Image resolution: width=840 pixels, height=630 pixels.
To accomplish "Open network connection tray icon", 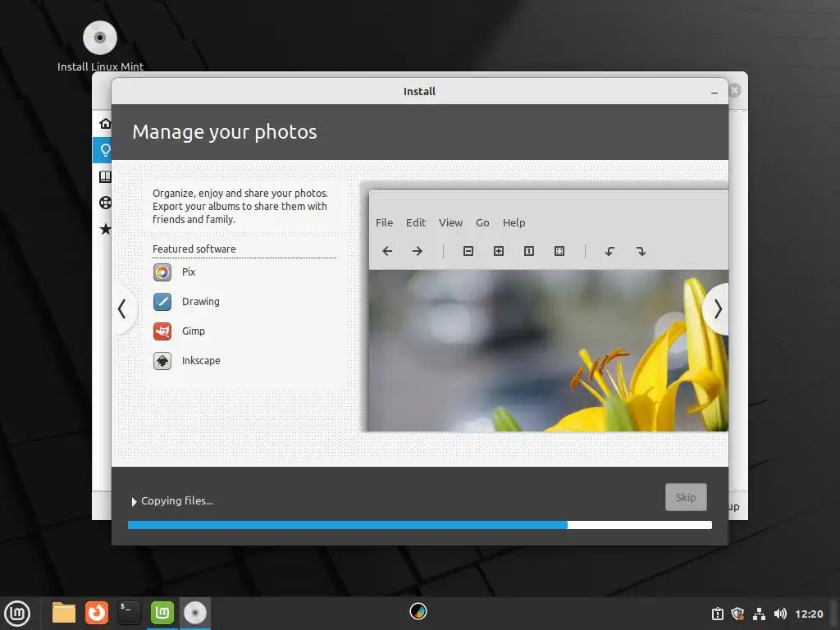I will (759, 614).
